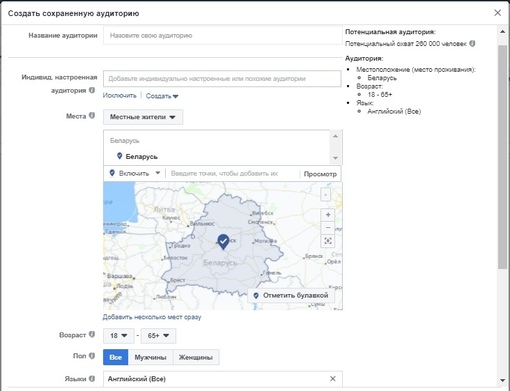Image resolution: width=510 pixels, height=391 pixels.
Task: Show info about Индивид. настроенная аудитория
Action: 92,90
